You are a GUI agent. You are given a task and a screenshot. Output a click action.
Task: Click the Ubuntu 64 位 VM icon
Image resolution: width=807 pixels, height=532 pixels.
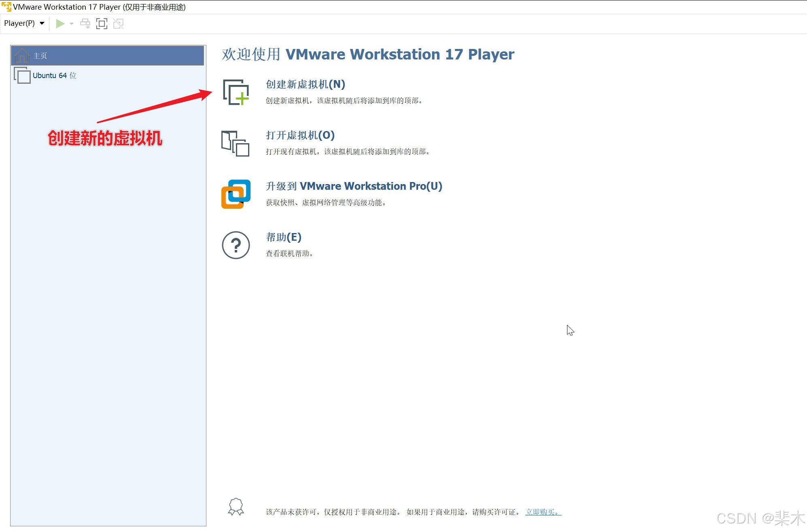click(22, 75)
